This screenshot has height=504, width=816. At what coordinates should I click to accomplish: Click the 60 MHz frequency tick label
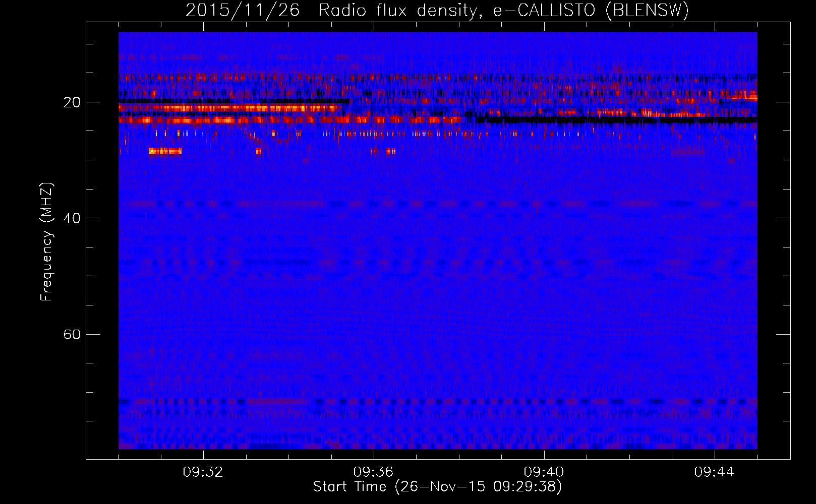pos(72,334)
